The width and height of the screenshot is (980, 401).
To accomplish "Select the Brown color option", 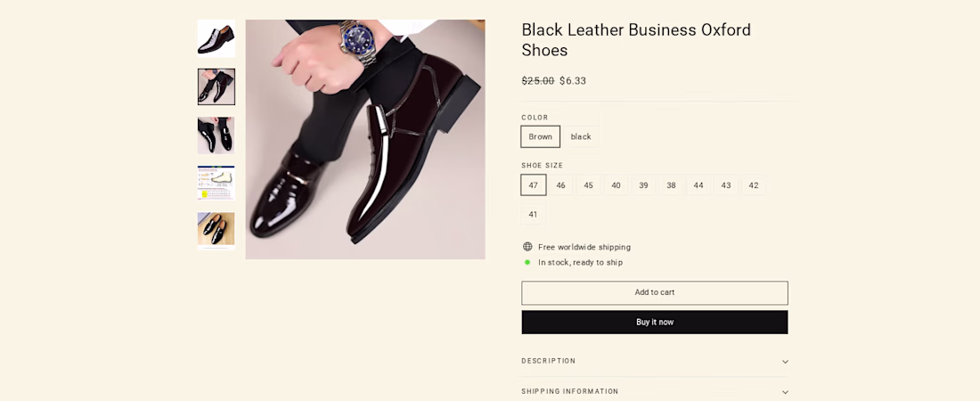I will [540, 136].
